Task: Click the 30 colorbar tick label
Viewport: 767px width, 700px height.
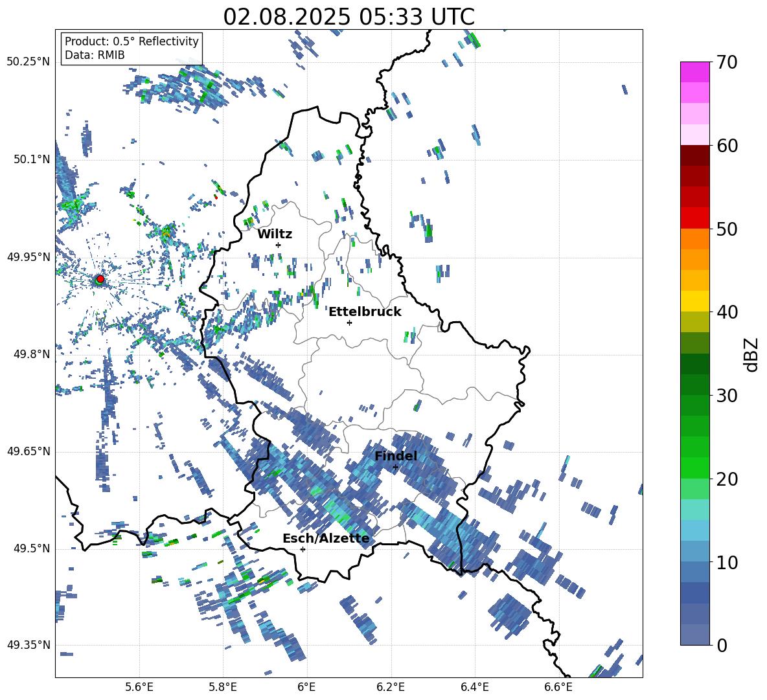Action: (726, 396)
